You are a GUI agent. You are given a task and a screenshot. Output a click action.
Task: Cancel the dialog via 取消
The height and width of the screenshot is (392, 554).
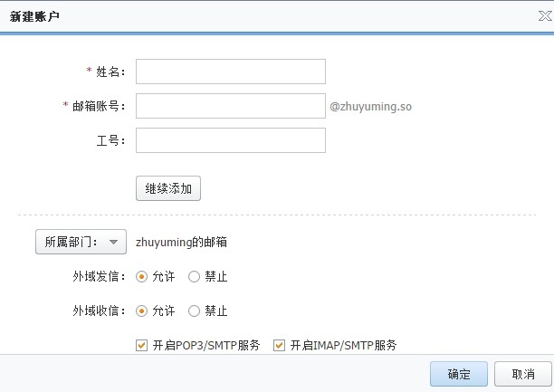(523, 374)
